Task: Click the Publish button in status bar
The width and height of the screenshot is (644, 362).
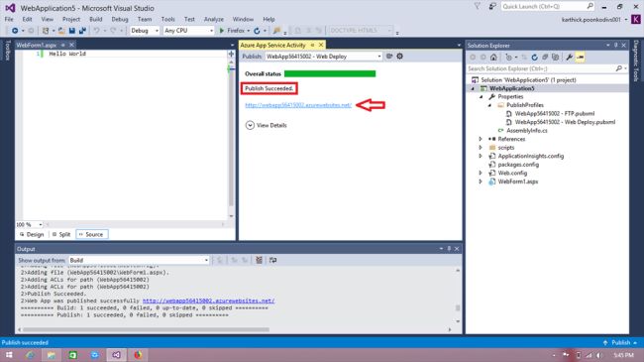Action: click(620, 342)
